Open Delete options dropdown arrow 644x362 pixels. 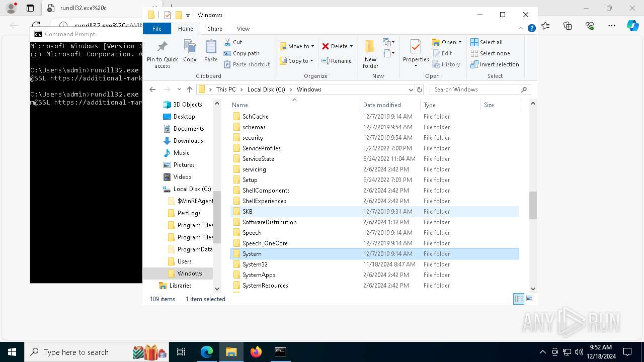click(x=351, y=46)
